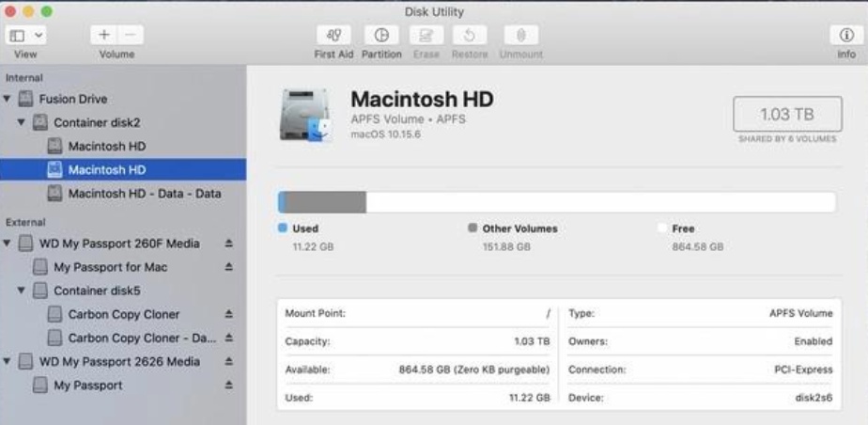868x425 pixels.
Task: Select the Carbon Copy Cloner volume
Action: pos(123,314)
